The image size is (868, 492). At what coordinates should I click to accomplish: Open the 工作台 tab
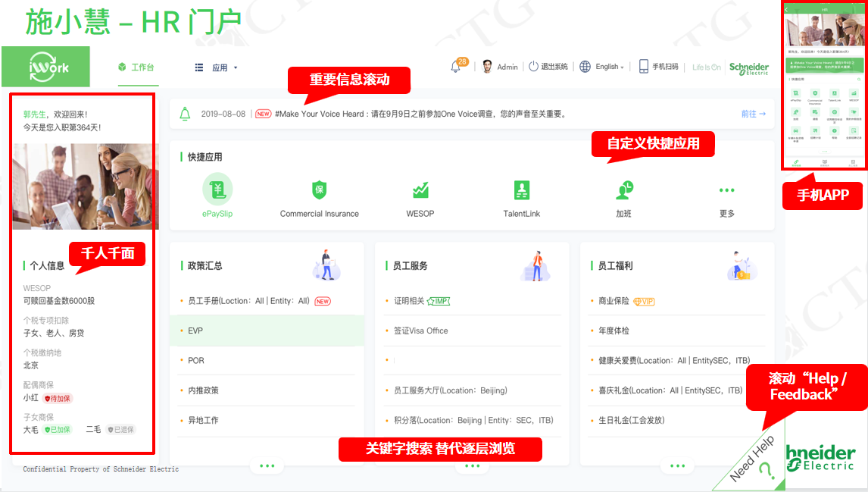click(136, 67)
